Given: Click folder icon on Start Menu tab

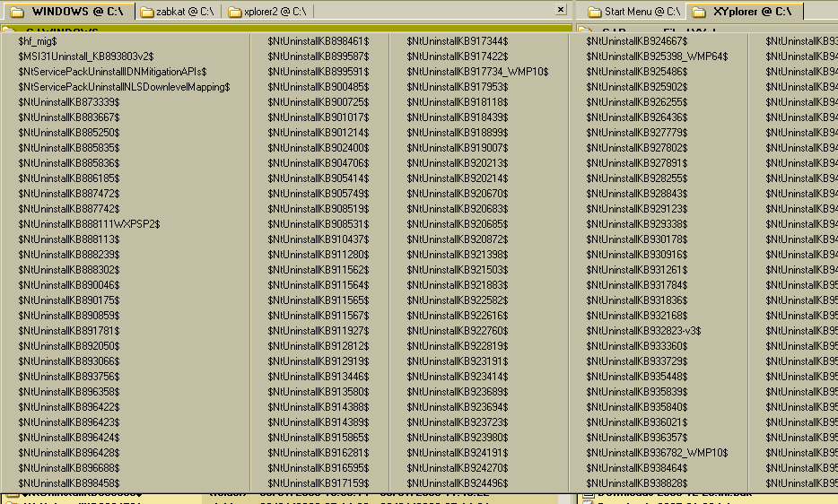Looking at the screenshot, I should tap(595, 12).
